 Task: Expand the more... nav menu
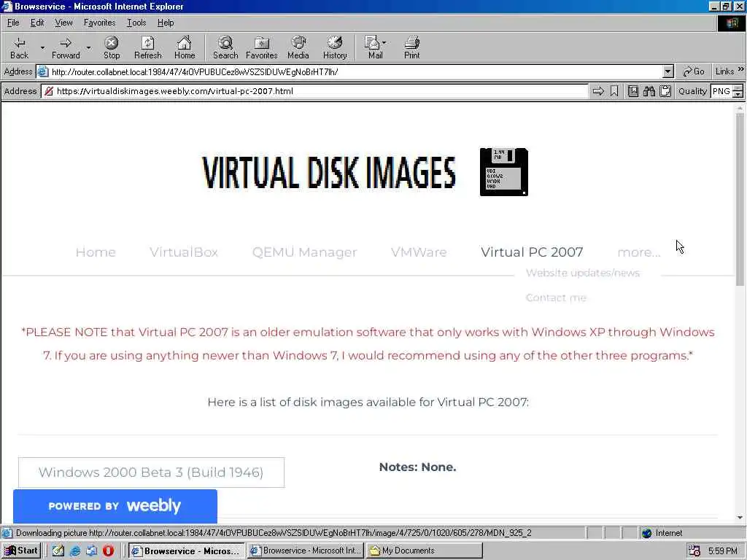pyautogui.click(x=639, y=252)
